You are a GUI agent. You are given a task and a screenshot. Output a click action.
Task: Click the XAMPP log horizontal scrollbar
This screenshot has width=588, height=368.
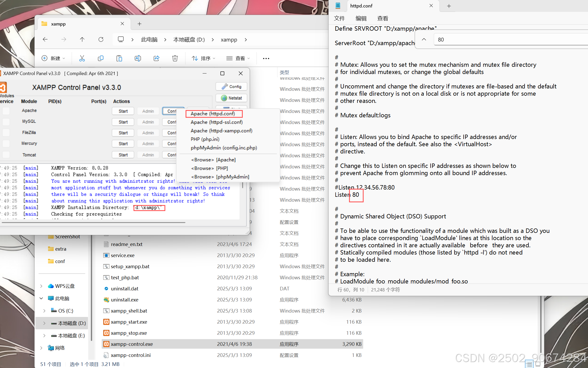[x=93, y=222]
